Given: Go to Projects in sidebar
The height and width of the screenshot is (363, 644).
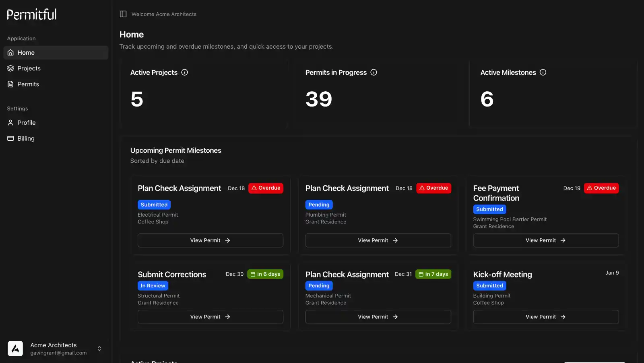Looking at the screenshot, I should tap(29, 68).
